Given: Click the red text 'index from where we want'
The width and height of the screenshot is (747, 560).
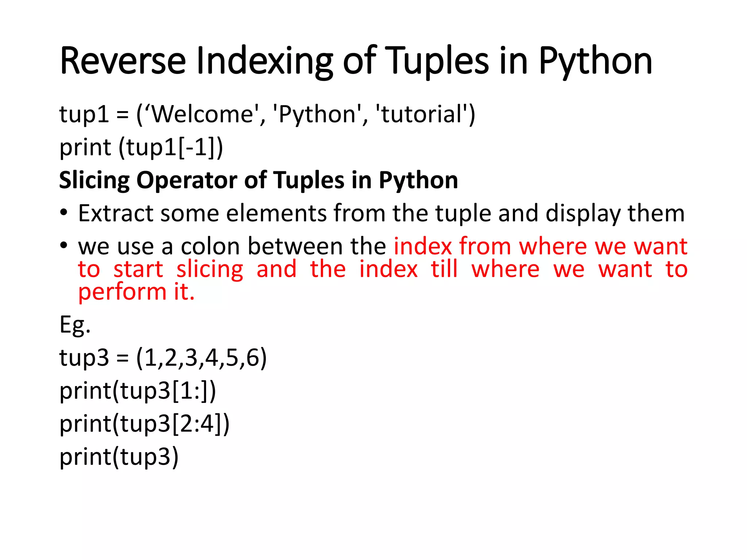Looking at the screenshot, I should click(540, 246).
